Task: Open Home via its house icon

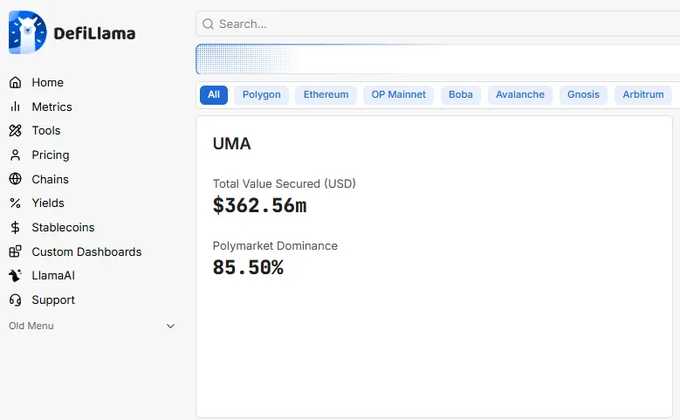Action: point(15,83)
